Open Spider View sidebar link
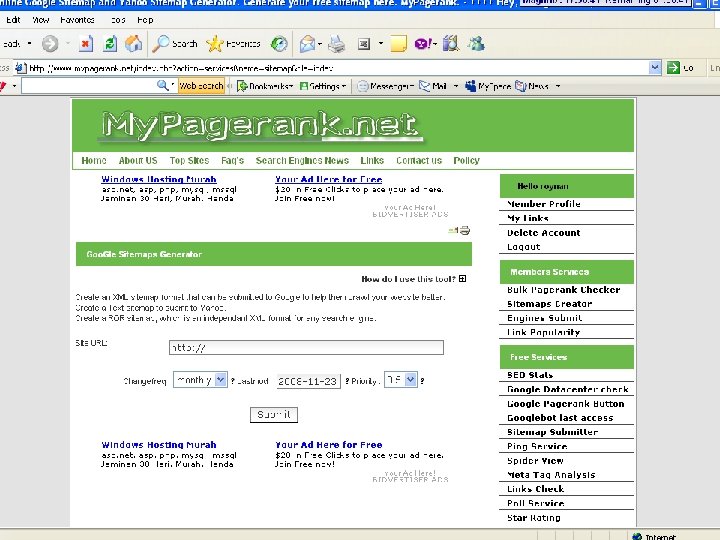The width and height of the screenshot is (720, 540). click(535, 461)
